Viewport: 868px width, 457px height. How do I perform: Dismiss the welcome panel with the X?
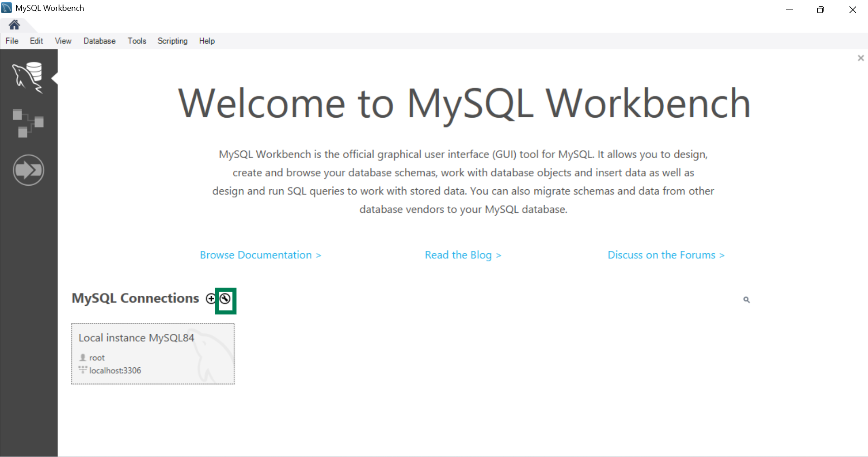click(861, 58)
